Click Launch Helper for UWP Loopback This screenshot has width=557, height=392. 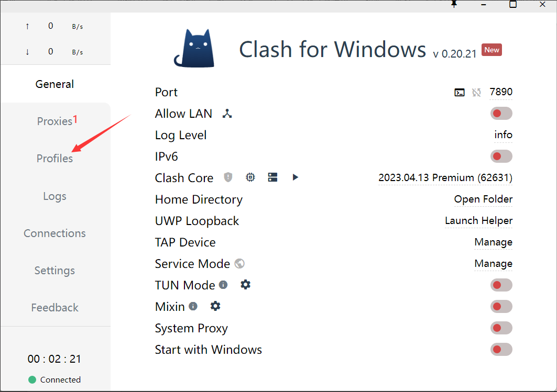[478, 221]
